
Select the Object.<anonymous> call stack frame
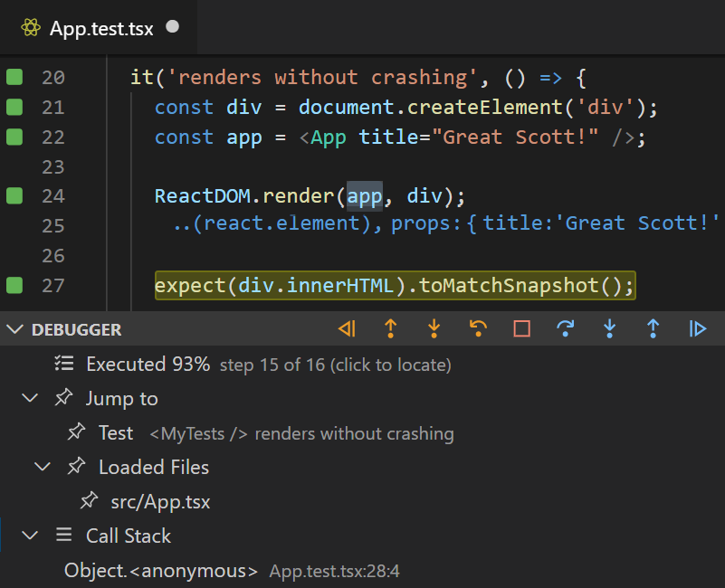[160, 571]
